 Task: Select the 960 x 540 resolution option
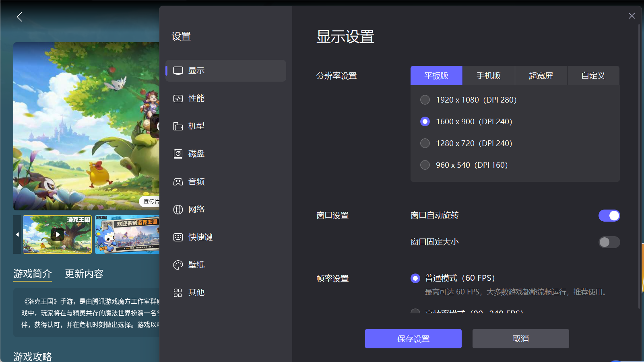[x=425, y=165]
